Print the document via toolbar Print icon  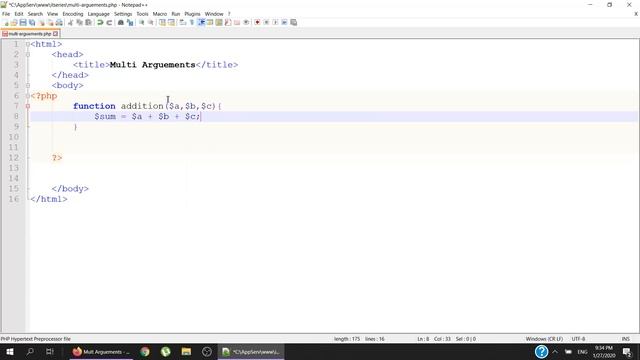[x=59, y=22]
